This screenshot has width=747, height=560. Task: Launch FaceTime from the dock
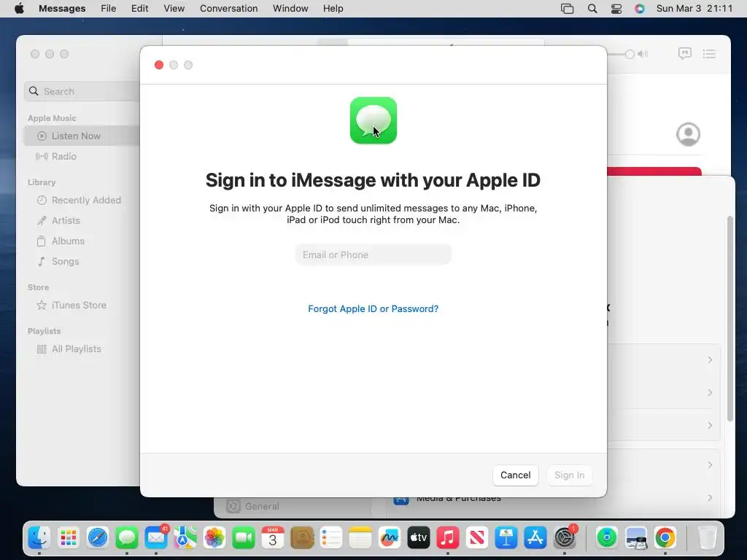point(244,538)
